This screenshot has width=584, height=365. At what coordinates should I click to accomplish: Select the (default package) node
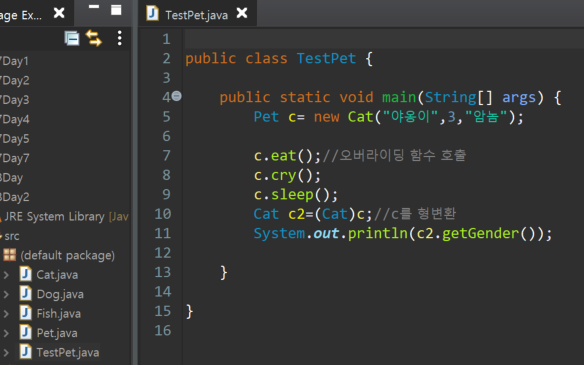click(67, 256)
